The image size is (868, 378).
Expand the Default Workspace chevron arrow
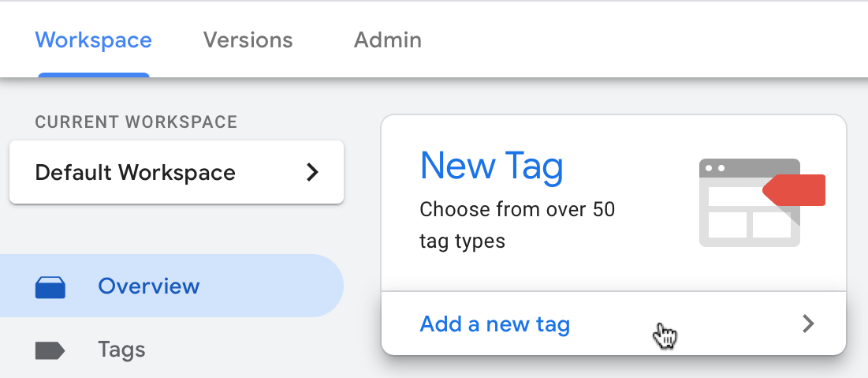313,172
